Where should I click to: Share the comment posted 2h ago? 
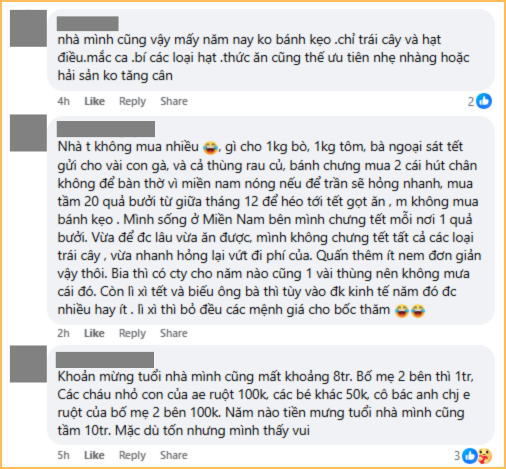(x=174, y=333)
